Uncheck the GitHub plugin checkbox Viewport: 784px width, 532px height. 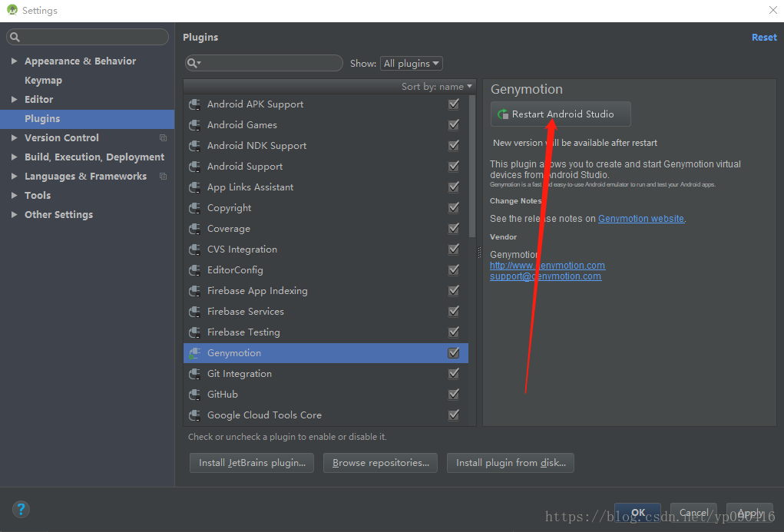pyautogui.click(x=454, y=395)
